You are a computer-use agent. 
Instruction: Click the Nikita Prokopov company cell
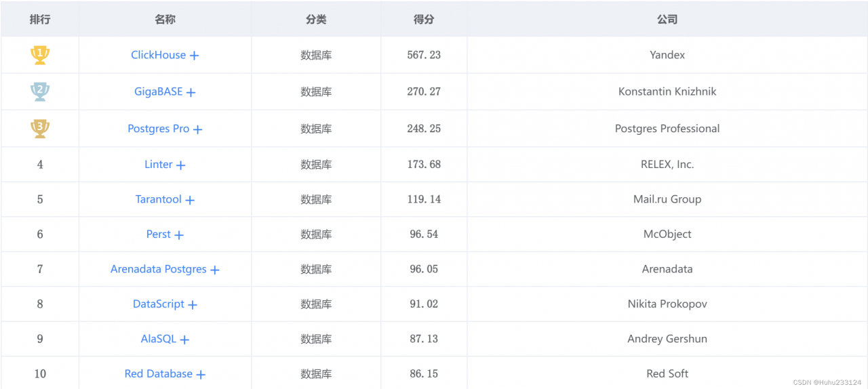pos(667,304)
